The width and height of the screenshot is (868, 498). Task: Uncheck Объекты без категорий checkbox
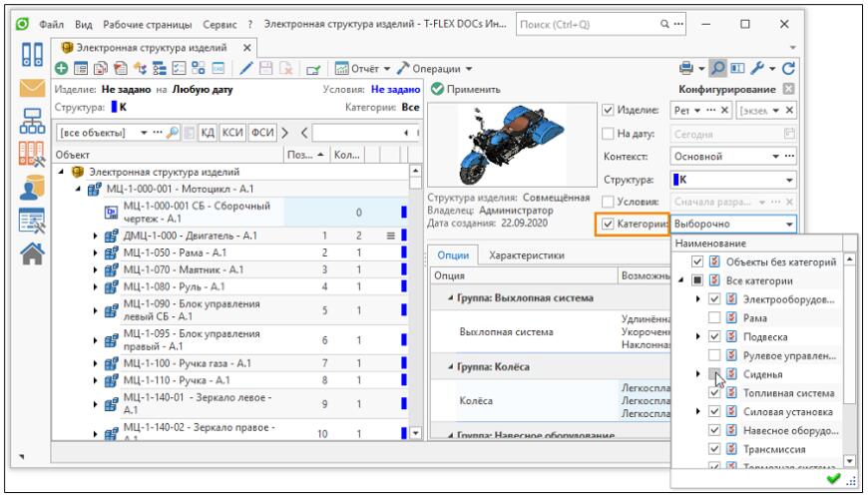point(697,261)
